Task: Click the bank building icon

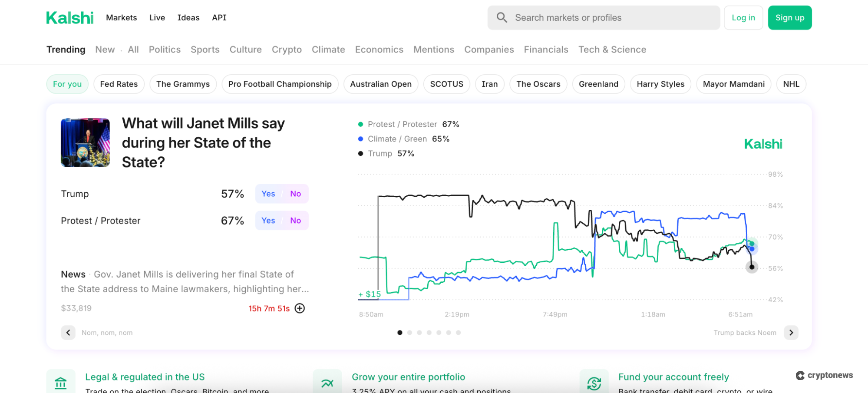Action: (61, 383)
